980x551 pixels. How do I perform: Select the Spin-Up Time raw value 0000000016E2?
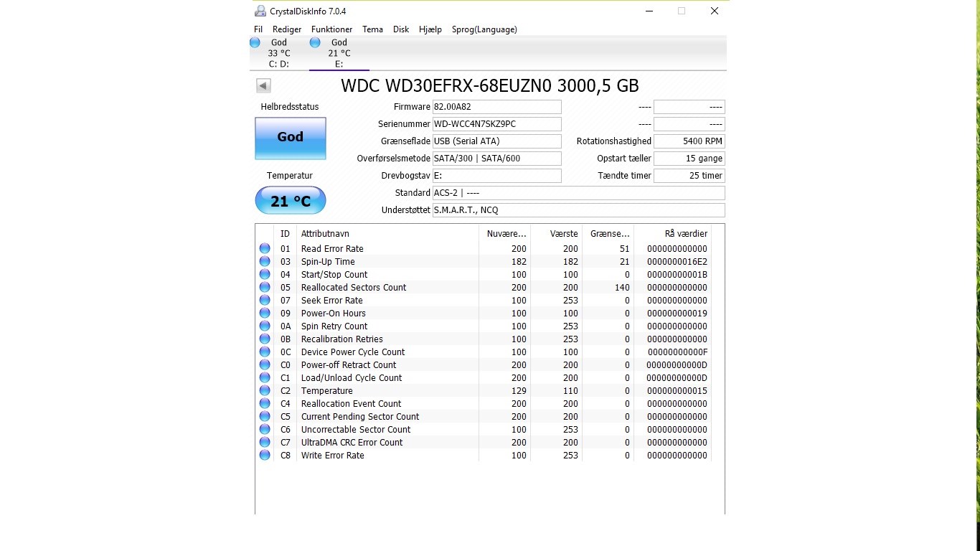pyautogui.click(x=677, y=262)
